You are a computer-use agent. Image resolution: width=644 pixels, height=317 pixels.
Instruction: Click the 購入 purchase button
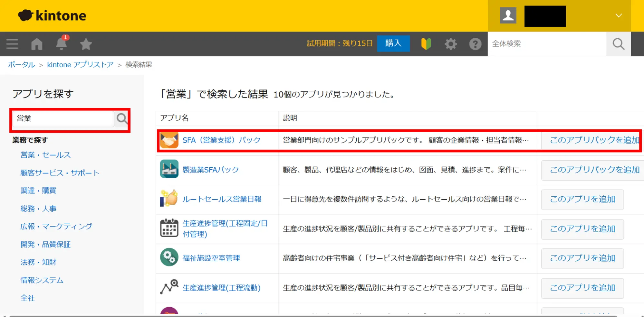click(x=393, y=43)
